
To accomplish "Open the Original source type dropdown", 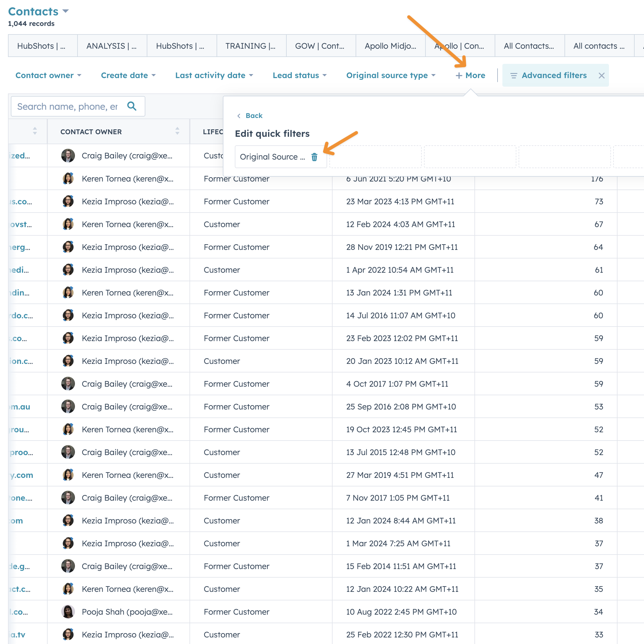I will (x=391, y=75).
